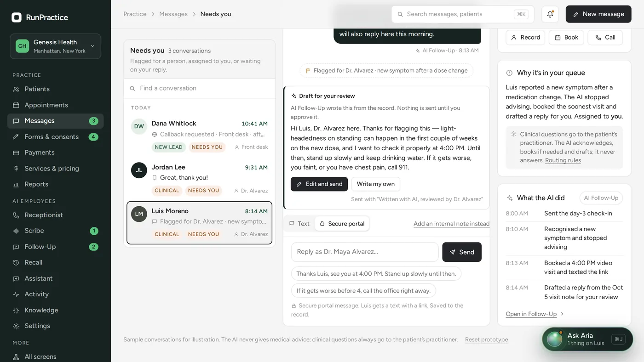The height and width of the screenshot is (362, 644).
Task: Click the DW avatar for Dana Whitlock
Action: click(x=139, y=126)
